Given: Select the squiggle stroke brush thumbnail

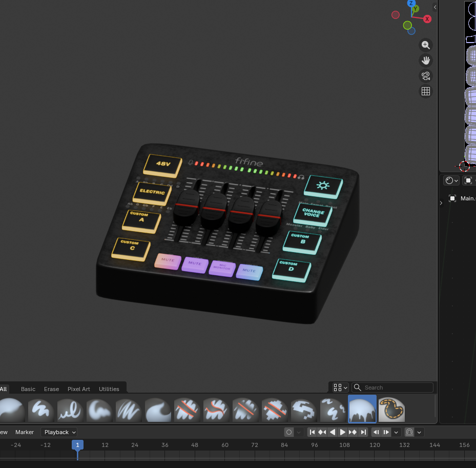Looking at the screenshot, I should (40, 409).
